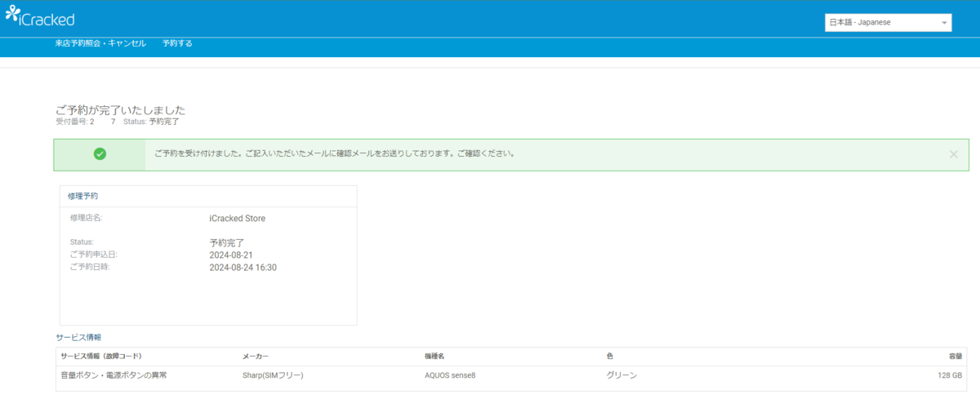The width and height of the screenshot is (980, 399).
Task: Open the 日本語 - Japanese language dropdown
Action: pos(889,23)
